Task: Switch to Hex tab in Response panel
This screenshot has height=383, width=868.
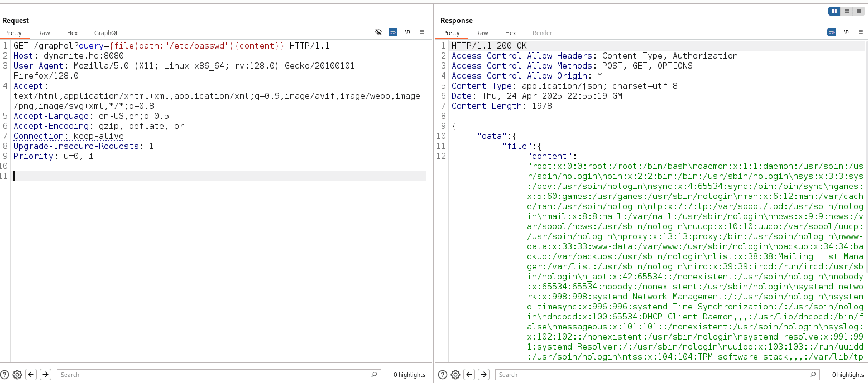Action: pyautogui.click(x=511, y=33)
